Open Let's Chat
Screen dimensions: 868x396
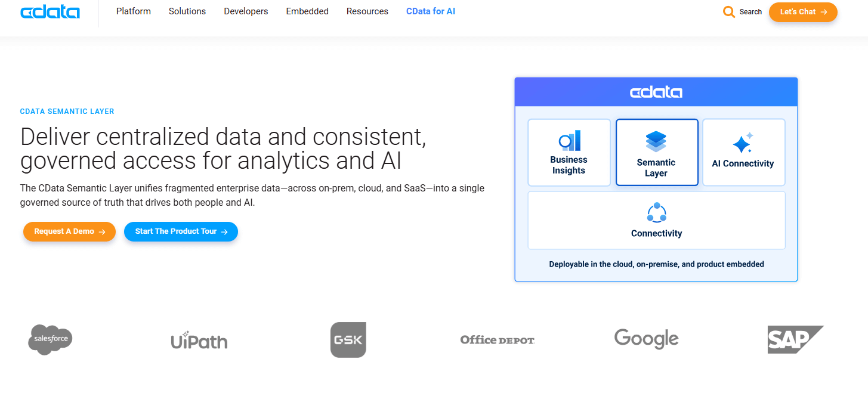[x=803, y=11]
